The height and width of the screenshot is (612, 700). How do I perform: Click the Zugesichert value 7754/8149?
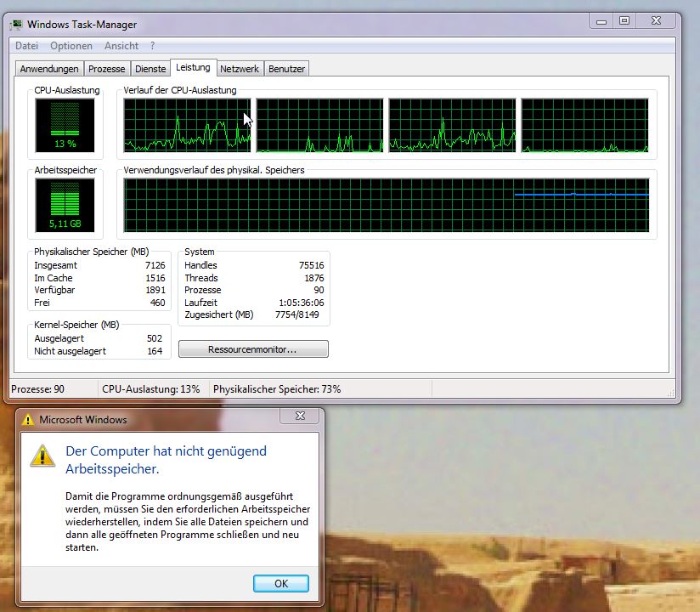click(x=297, y=314)
